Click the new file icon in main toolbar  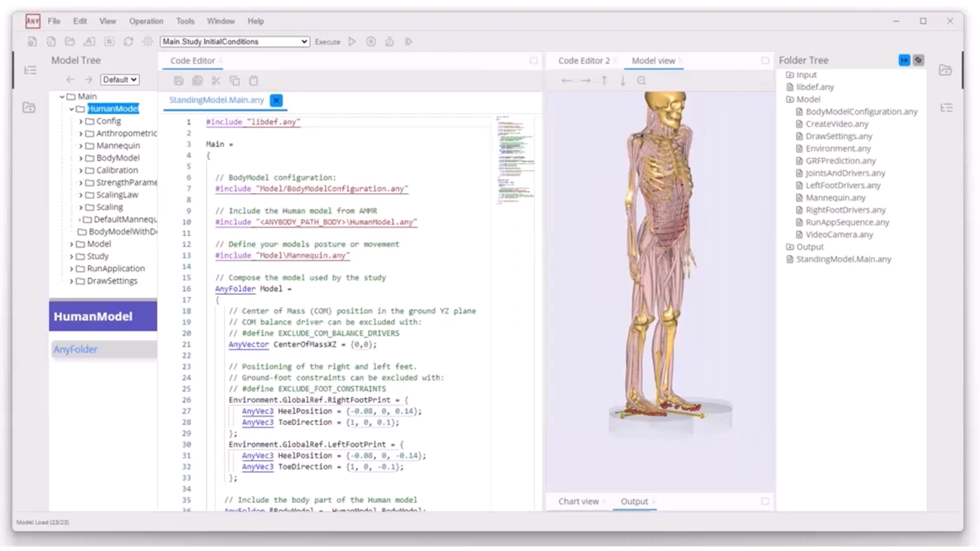tap(51, 42)
